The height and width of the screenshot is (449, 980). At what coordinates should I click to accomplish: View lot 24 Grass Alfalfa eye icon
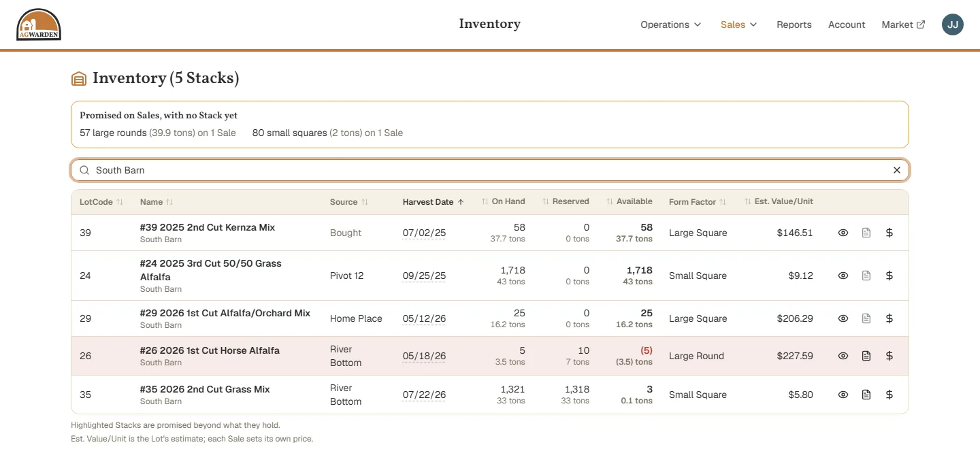point(843,276)
